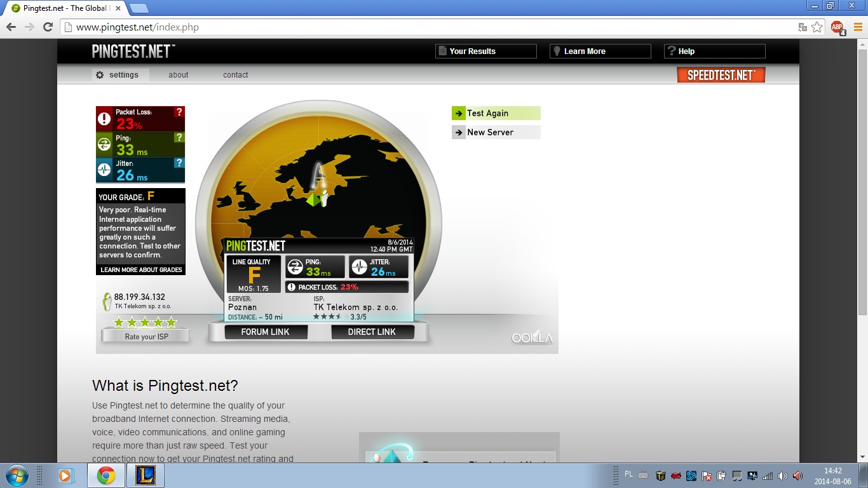Click the 23% packet loss value in left panel
868x488 pixels.
(x=129, y=125)
